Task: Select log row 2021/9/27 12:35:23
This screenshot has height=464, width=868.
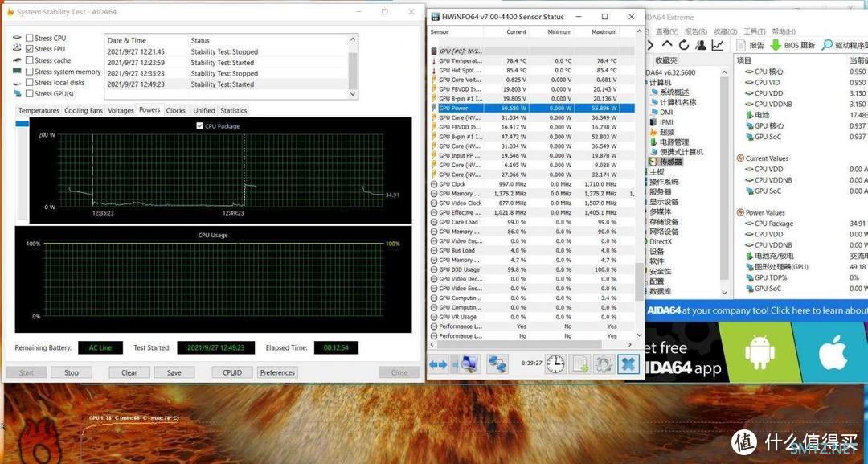Action: pyautogui.click(x=227, y=74)
